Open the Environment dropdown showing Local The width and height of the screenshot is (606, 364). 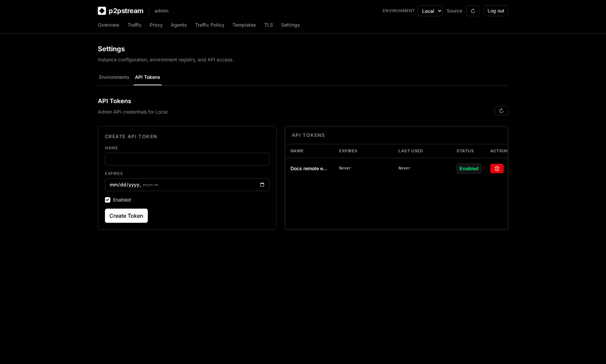[x=430, y=11]
